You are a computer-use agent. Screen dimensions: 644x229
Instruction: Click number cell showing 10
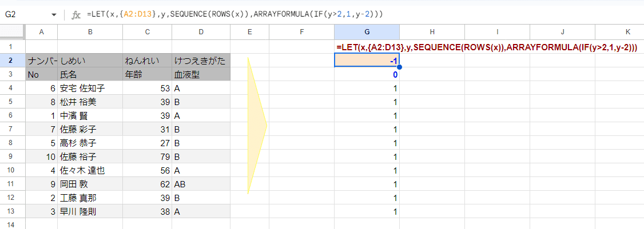coord(42,157)
